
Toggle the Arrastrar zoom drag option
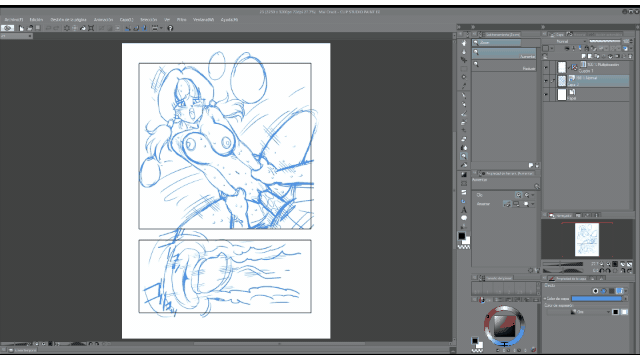pyautogui.click(x=507, y=204)
